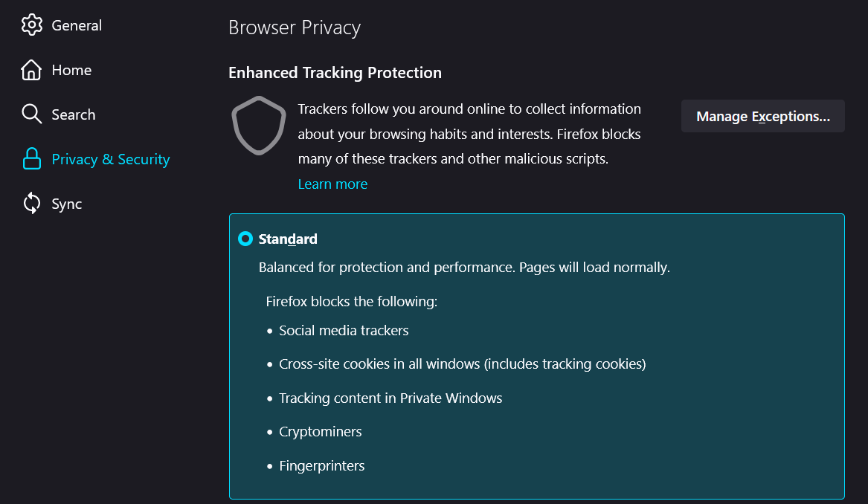The width and height of the screenshot is (868, 504).
Task: Click the tracking protection shield icon
Action: coord(258,126)
